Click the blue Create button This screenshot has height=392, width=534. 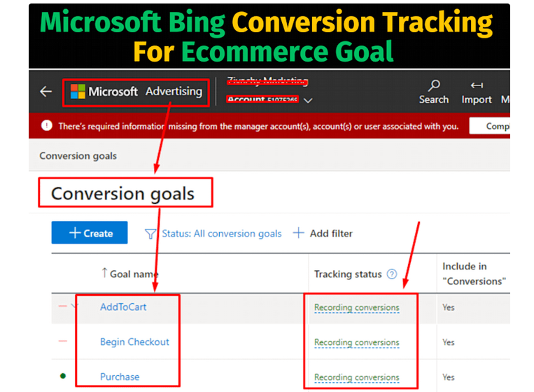tap(90, 232)
